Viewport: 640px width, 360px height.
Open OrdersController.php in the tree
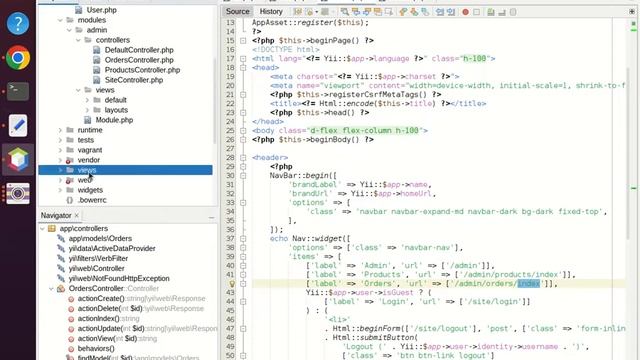click(139, 60)
